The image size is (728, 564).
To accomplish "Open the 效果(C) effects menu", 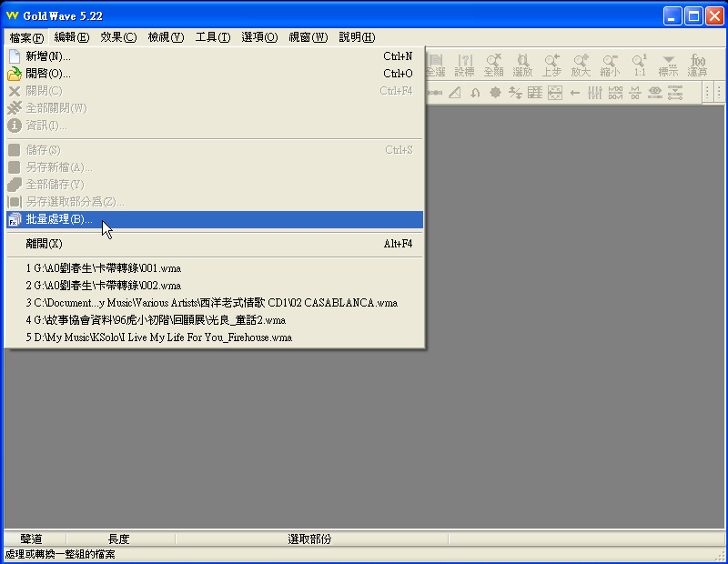I will pyautogui.click(x=118, y=37).
